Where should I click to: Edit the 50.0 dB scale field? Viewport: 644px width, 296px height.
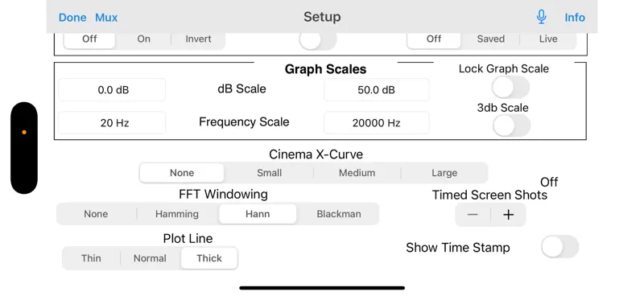coord(376,90)
